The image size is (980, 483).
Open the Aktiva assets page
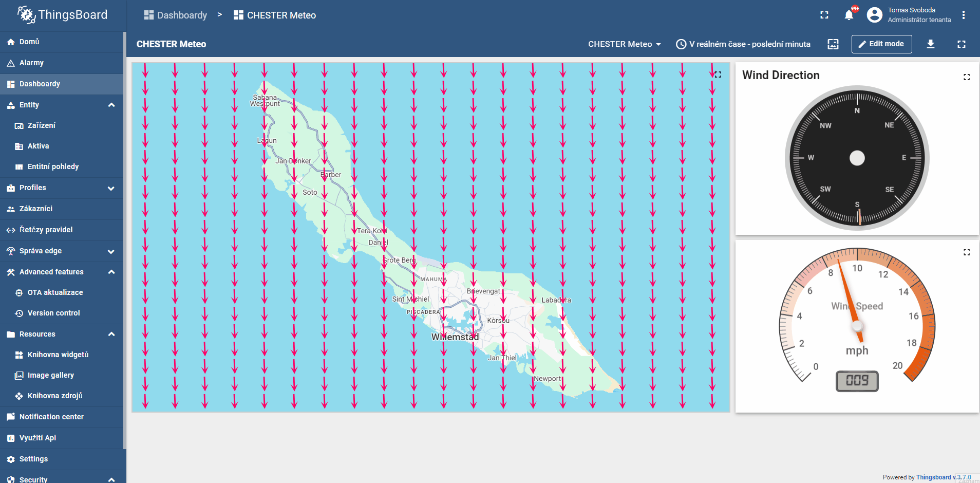tap(62, 146)
